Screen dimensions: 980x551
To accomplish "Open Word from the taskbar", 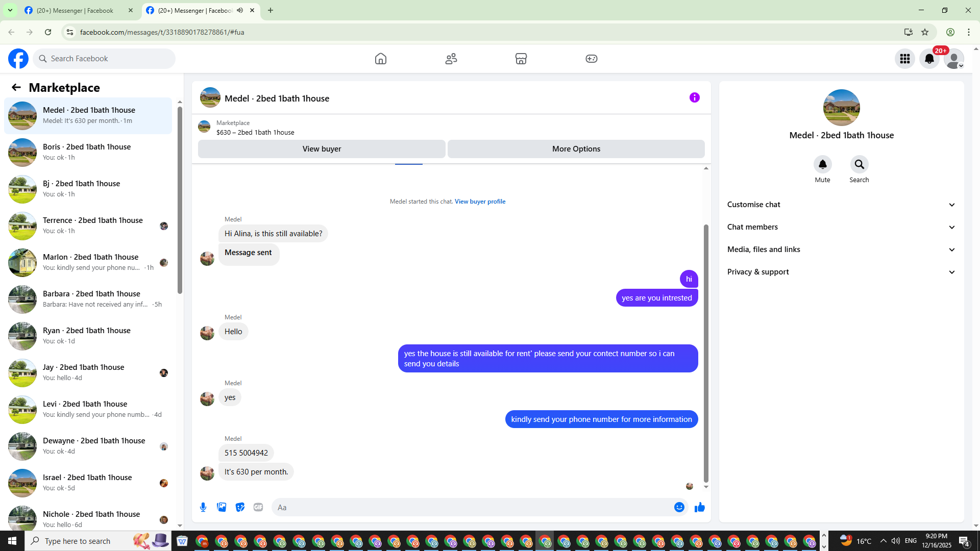I will (x=182, y=541).
